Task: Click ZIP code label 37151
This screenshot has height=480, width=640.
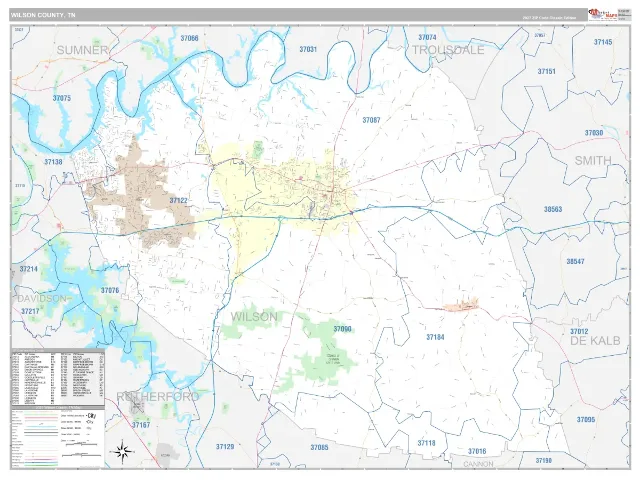Action: coord(547,71)
